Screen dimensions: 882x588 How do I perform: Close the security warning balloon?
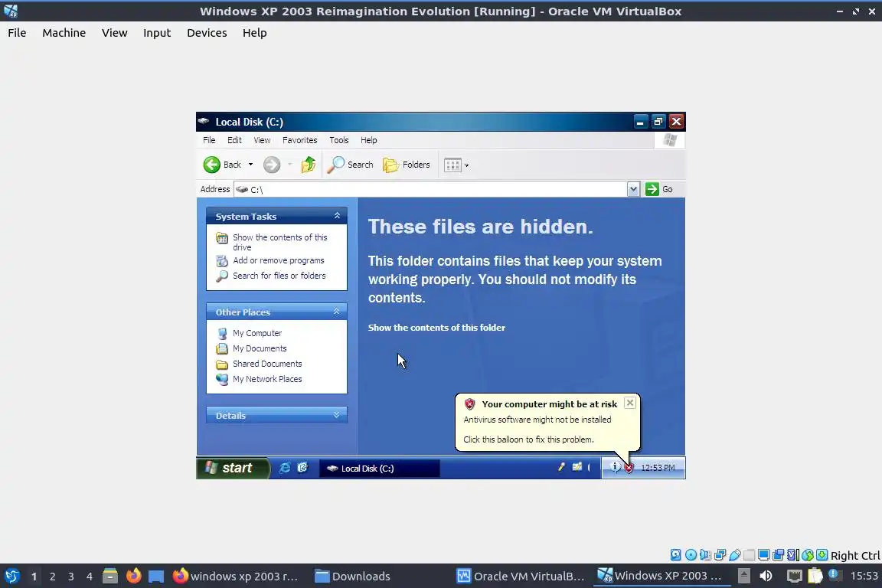[630, 403]
